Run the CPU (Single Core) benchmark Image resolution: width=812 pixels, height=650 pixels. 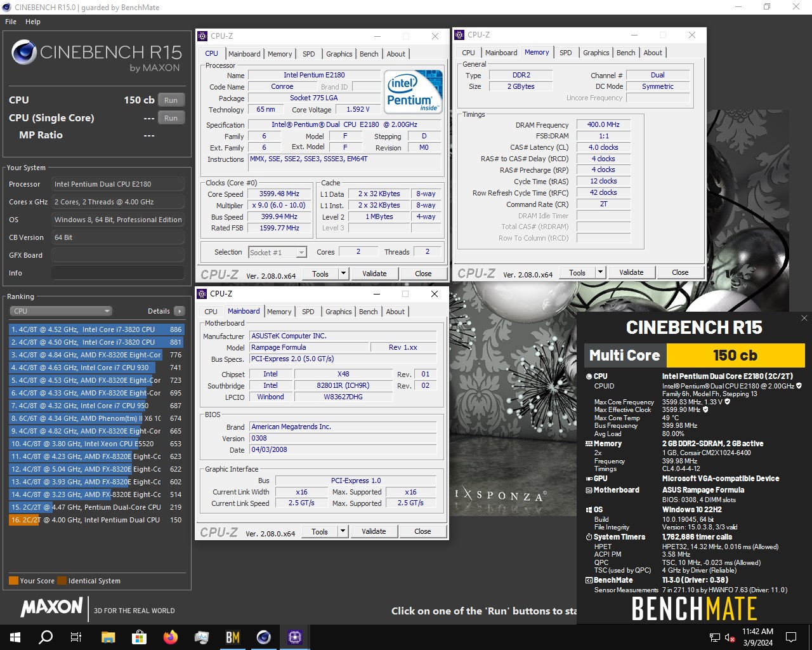coord(171,118)
